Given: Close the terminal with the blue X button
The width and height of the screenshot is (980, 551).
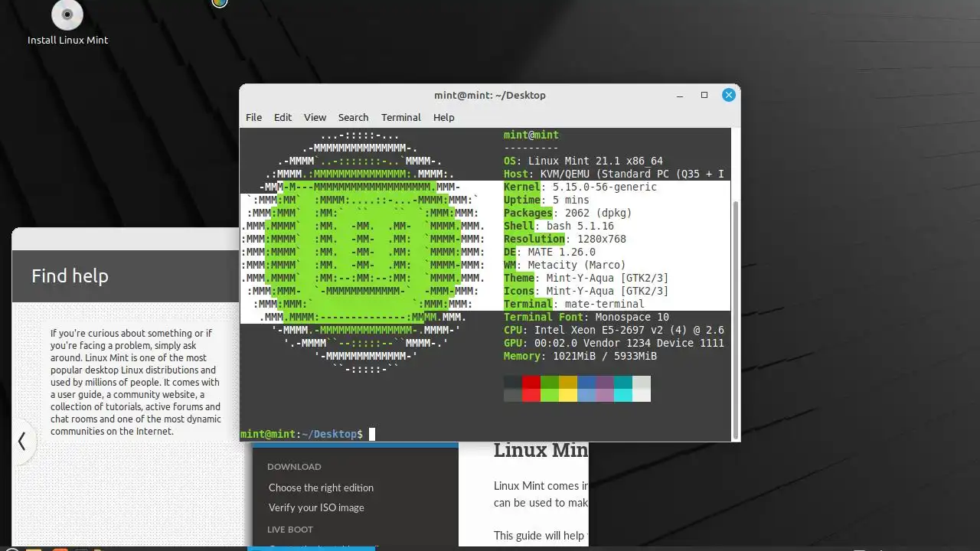Looking at the screenshot, I should (x=729, y=95).
